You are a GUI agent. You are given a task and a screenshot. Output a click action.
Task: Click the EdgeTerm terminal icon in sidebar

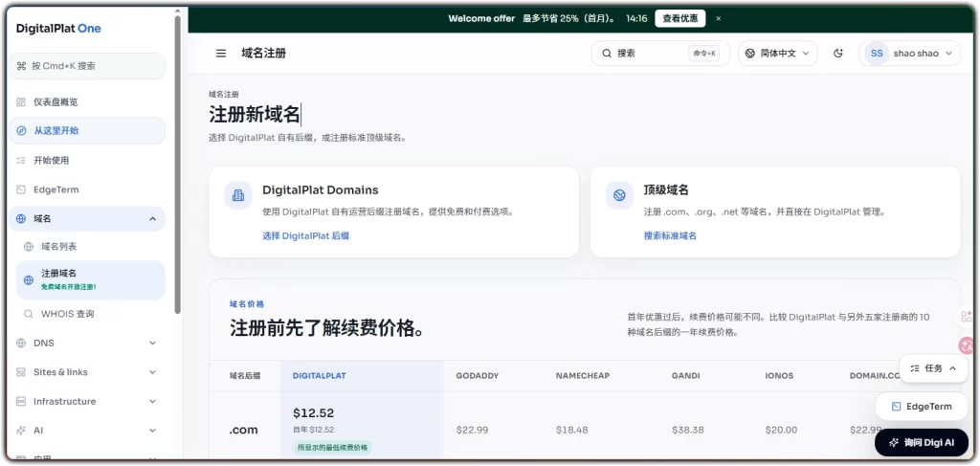21,189
